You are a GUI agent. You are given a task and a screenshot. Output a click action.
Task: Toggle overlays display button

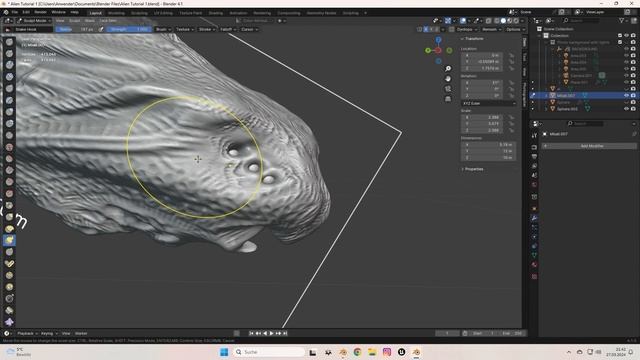click(x=463, y=20)
